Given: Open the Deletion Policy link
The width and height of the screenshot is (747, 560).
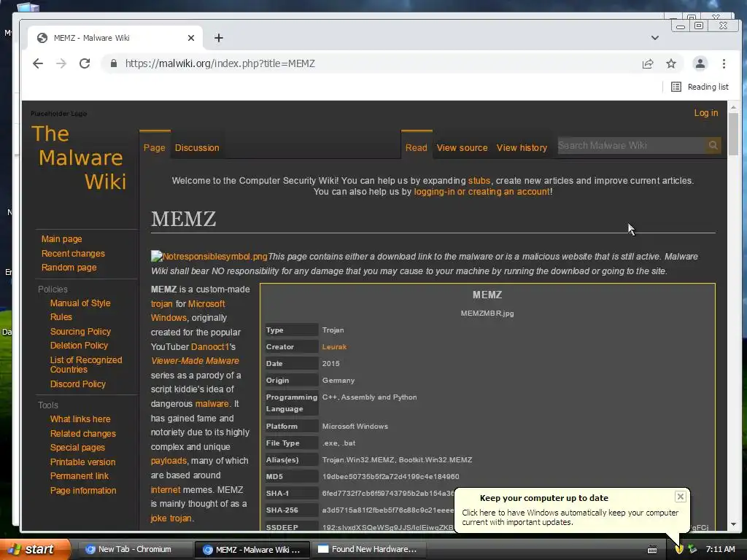Looking at the screenshot, I should [x=79, y=345].
